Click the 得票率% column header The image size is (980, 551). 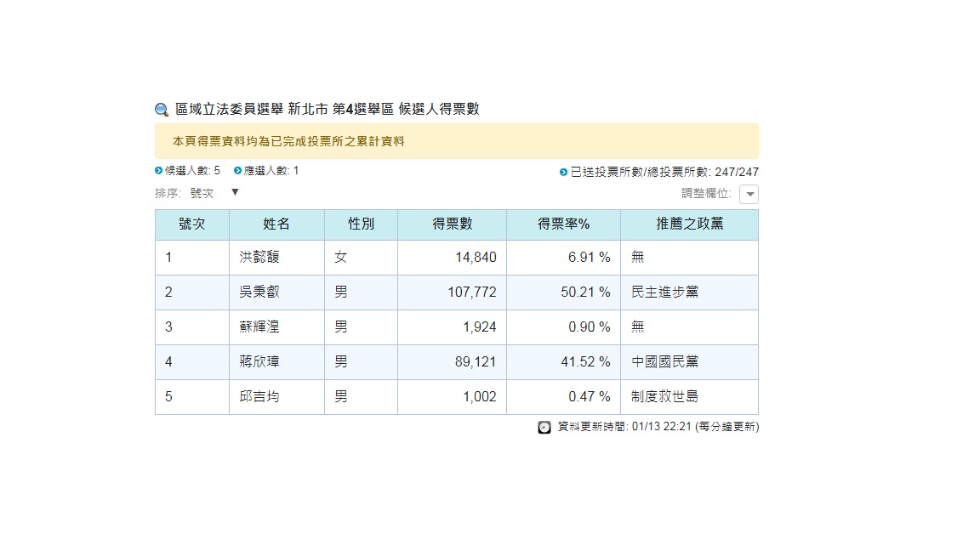click(x=563, y=224)
